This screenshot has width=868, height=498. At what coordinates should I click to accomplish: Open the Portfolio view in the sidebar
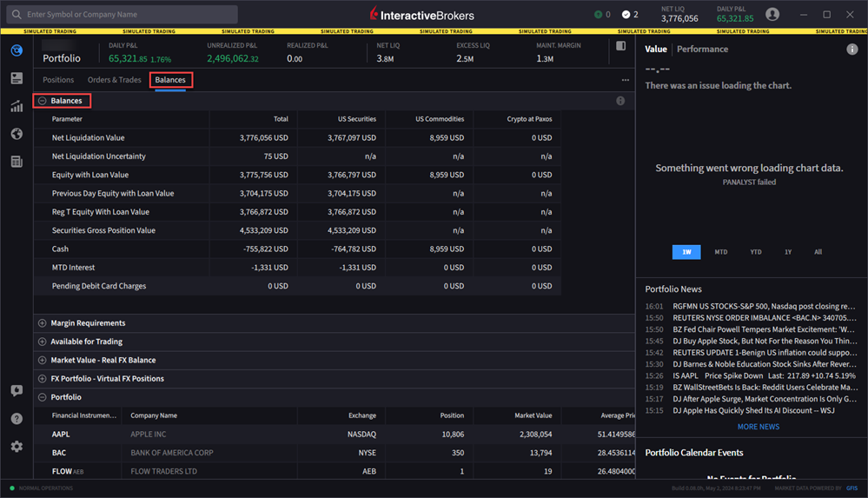coord(17,50)
